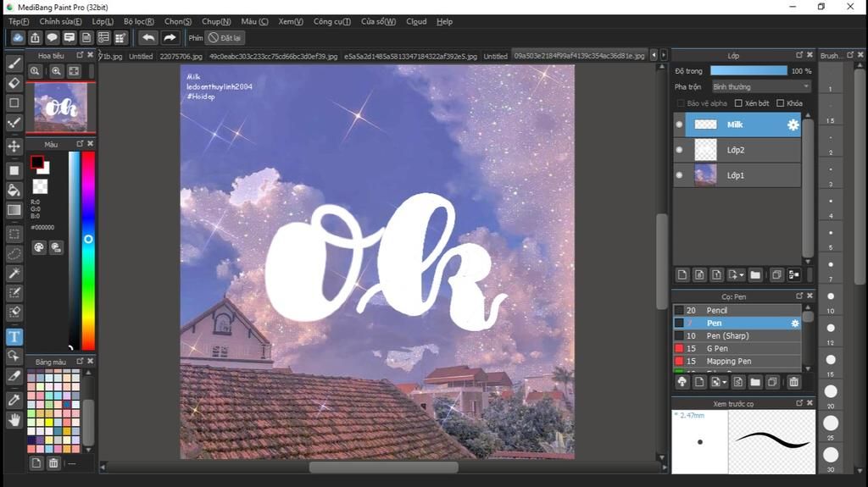Screen dimensions: 868x487
Task: Click the rainbow hue color bar
Action: coord(88,250)
